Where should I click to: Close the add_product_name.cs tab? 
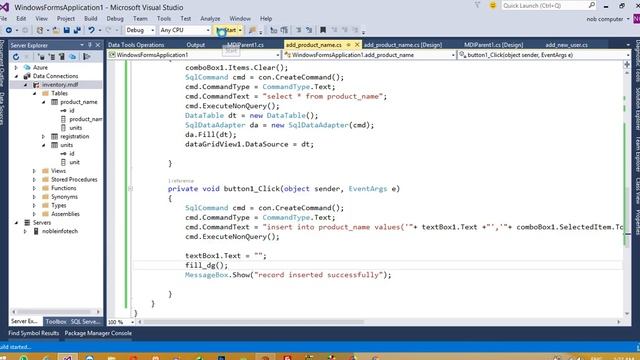[x=357, y=44]
